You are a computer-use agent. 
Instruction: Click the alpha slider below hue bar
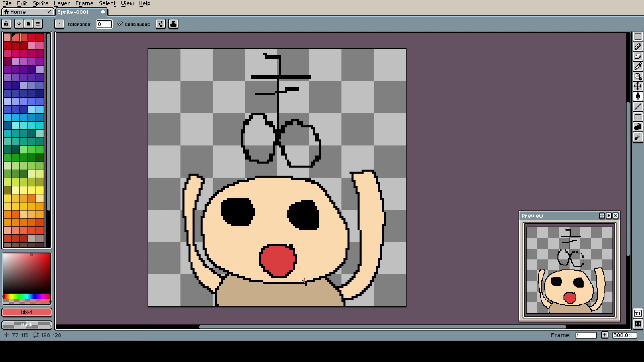(x=27, y=302)
